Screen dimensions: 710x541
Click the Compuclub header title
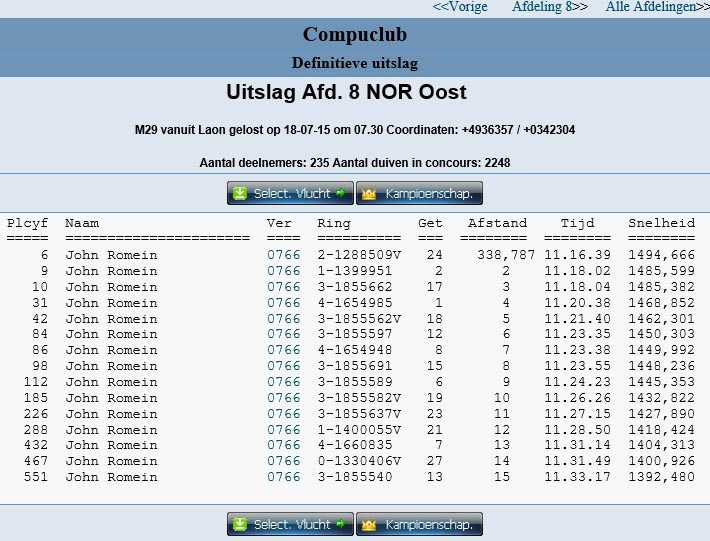[x=355, y=34]
